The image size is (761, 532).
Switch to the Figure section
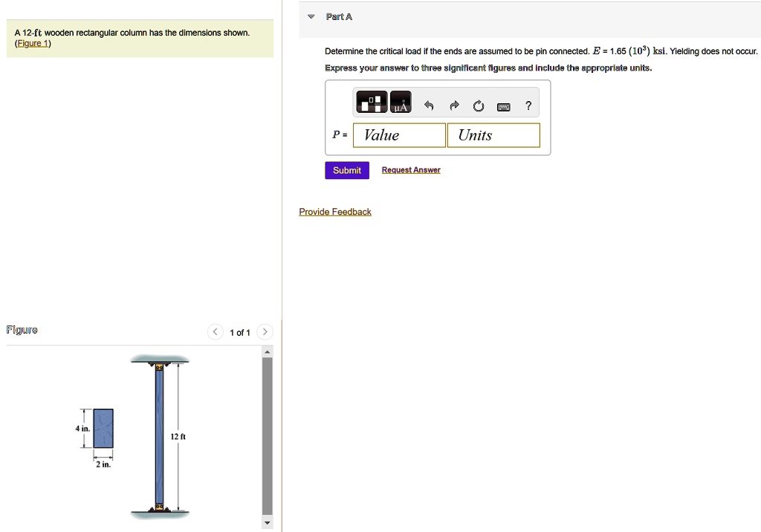click(x=22, y=329)
